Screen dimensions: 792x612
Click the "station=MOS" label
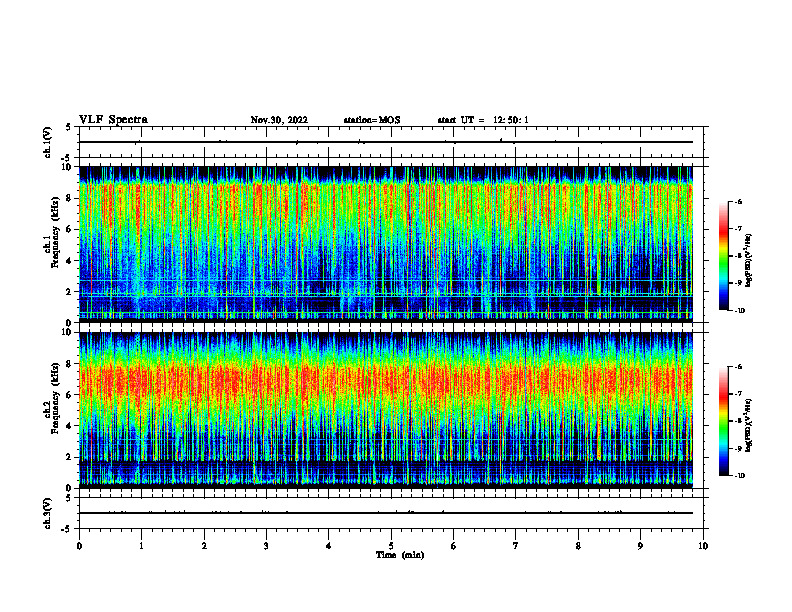click(372, 120)
